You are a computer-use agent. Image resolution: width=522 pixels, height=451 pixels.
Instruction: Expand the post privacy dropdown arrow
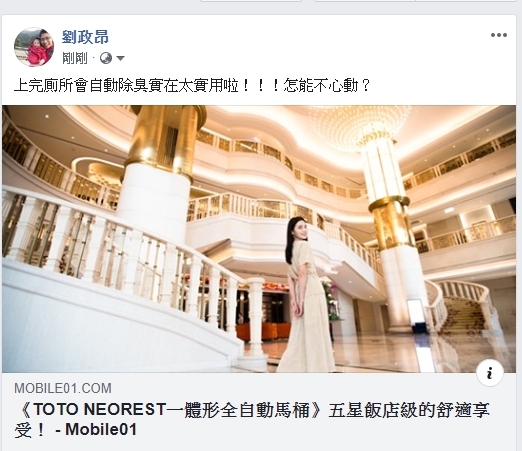click(x=120, y=59)
